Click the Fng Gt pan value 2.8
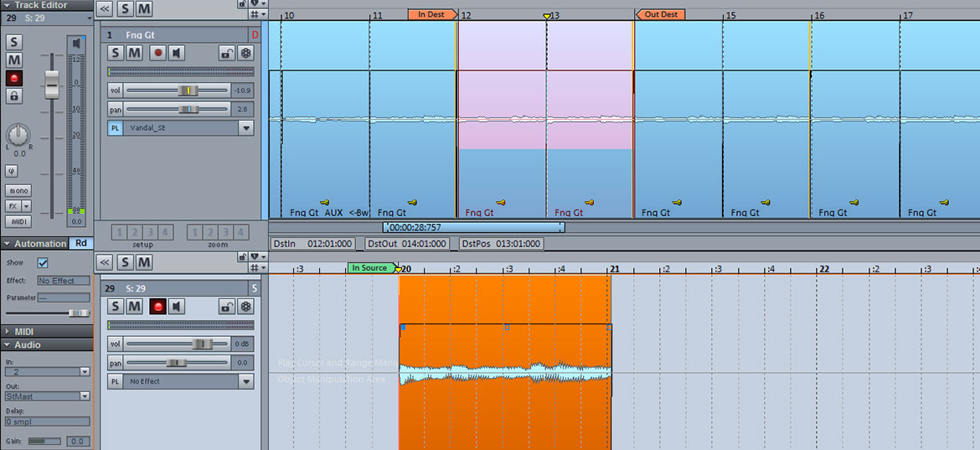Screen dimensions: 980x450 (x=242, y=110)
